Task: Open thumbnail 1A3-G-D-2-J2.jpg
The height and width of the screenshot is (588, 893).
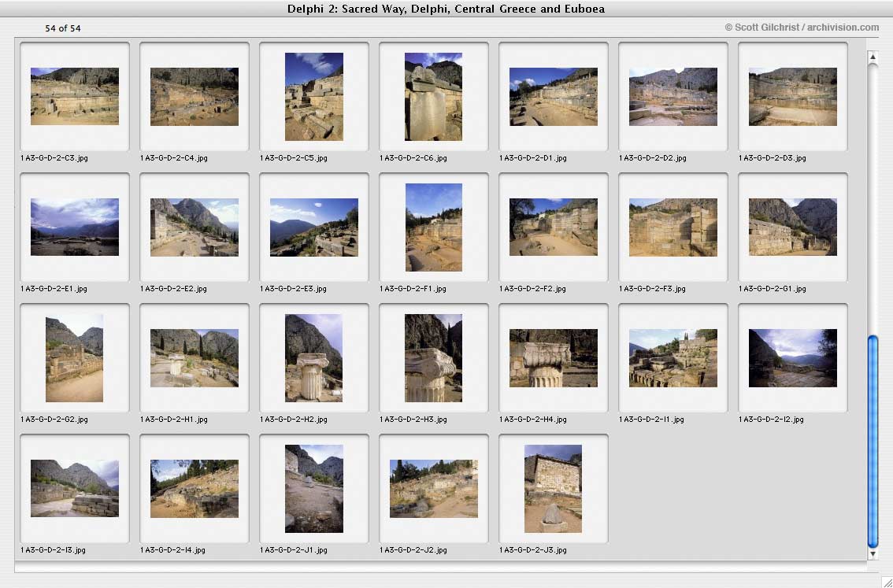Action: (433, 488)
